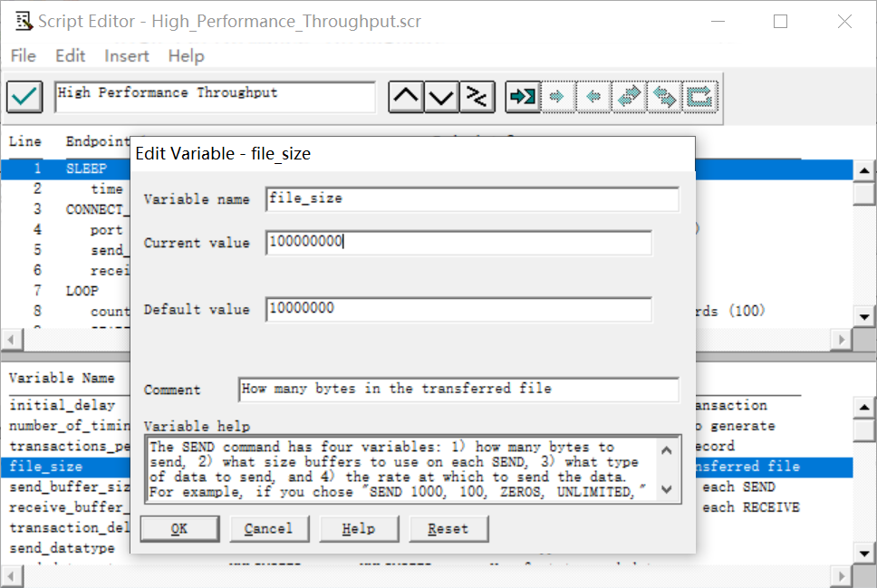Click script pane vertical scroll up arrow
This screenshot has width=877, height=588.
click(x=864, y=170)
